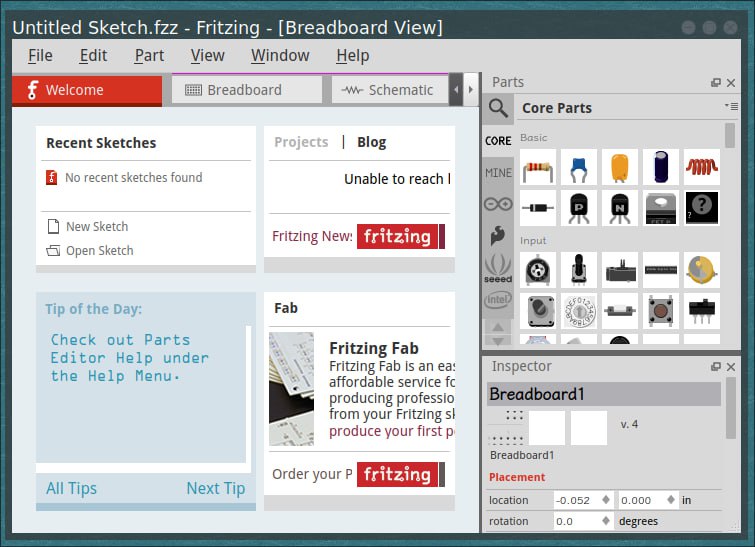
Task: Open the parts search magnifier
Action: (x=498, y=108)
